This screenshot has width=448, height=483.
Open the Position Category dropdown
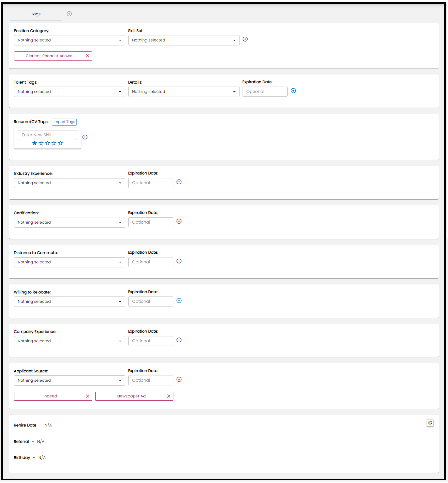tap(69, 40)
